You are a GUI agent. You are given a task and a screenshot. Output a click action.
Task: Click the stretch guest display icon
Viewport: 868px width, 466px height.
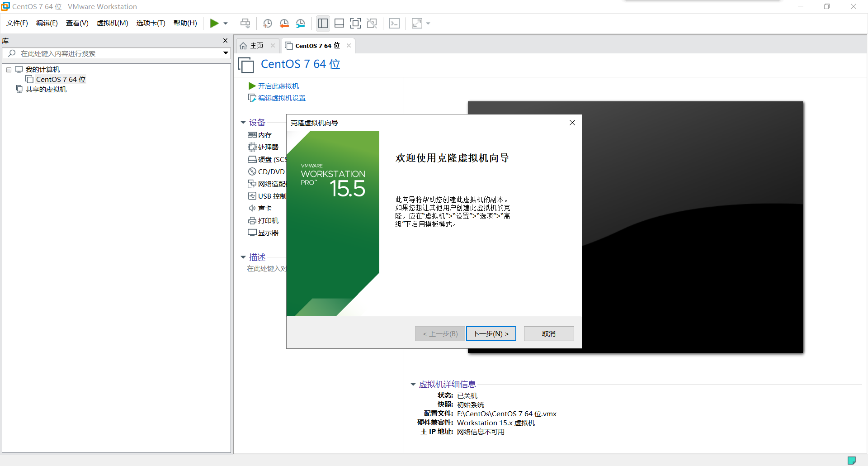pos(417,24)
